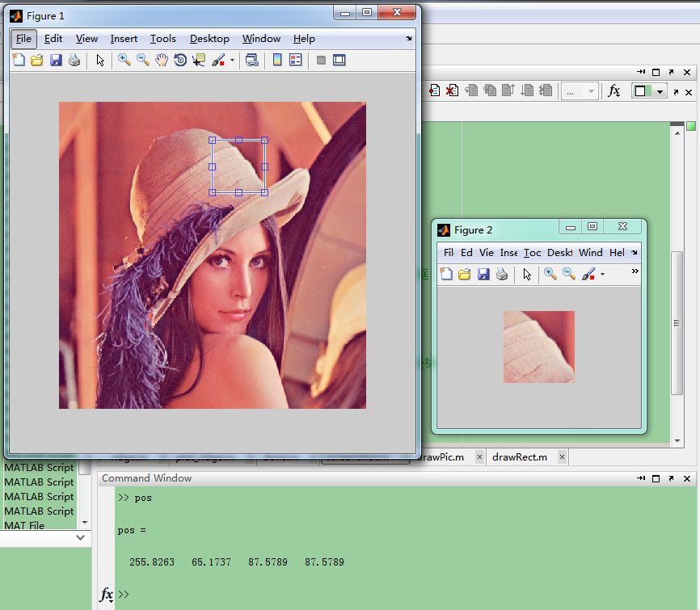Save Figure 2 with floppy icon
The width and height of the screenshot is (700, 610).
483,274
